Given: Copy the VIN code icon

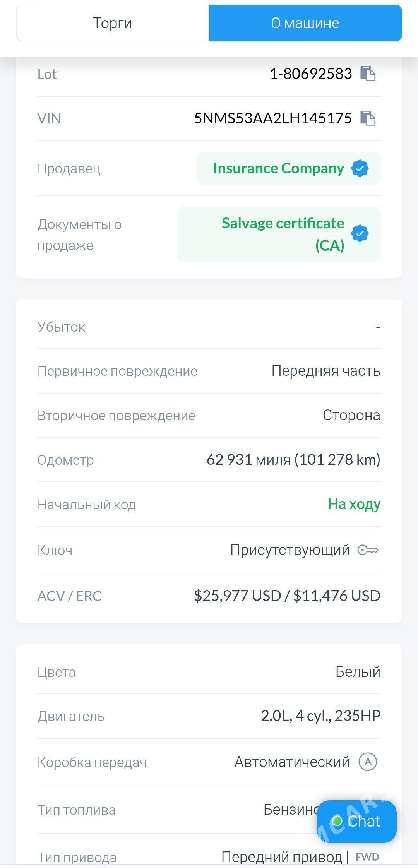Looking at the screenshot, I should 368,118.
